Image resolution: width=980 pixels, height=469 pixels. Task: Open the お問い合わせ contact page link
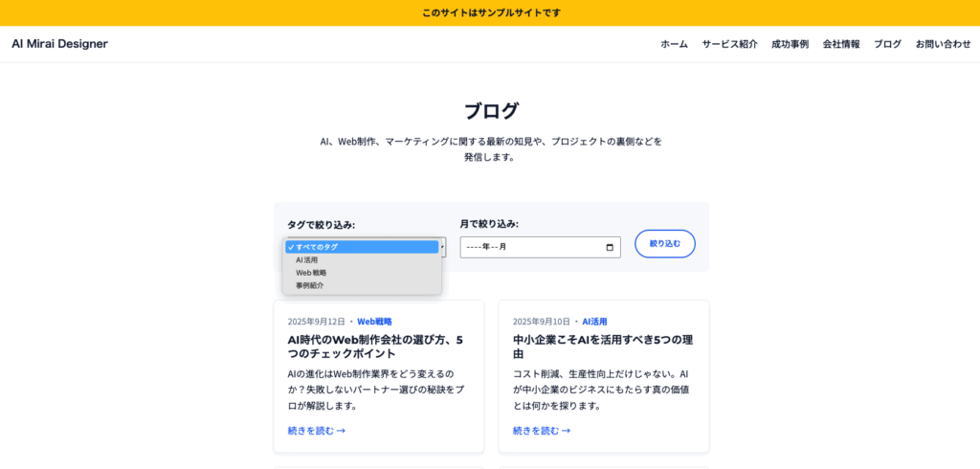pyautogui.click(x=943, y=44)
